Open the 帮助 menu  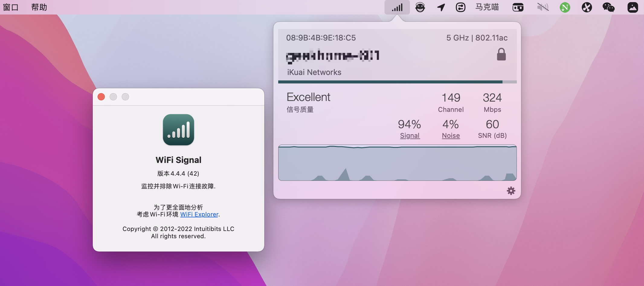pos(39,7)
